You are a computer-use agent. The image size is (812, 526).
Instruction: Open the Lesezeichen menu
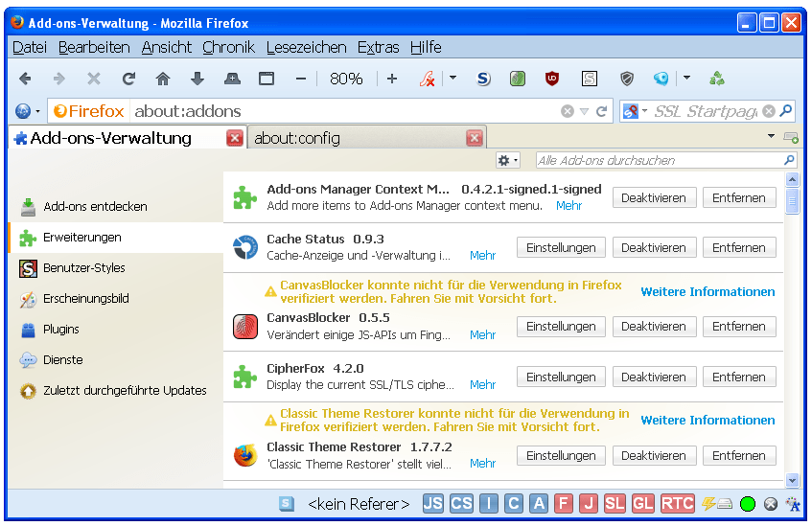point(306,47)
